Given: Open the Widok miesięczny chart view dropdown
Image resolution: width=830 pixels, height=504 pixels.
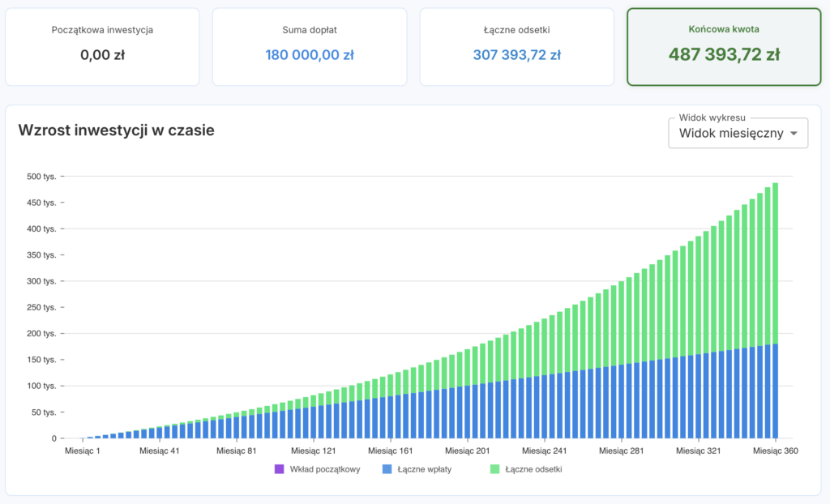Looking at the screenshot, I should pos(738,133).
